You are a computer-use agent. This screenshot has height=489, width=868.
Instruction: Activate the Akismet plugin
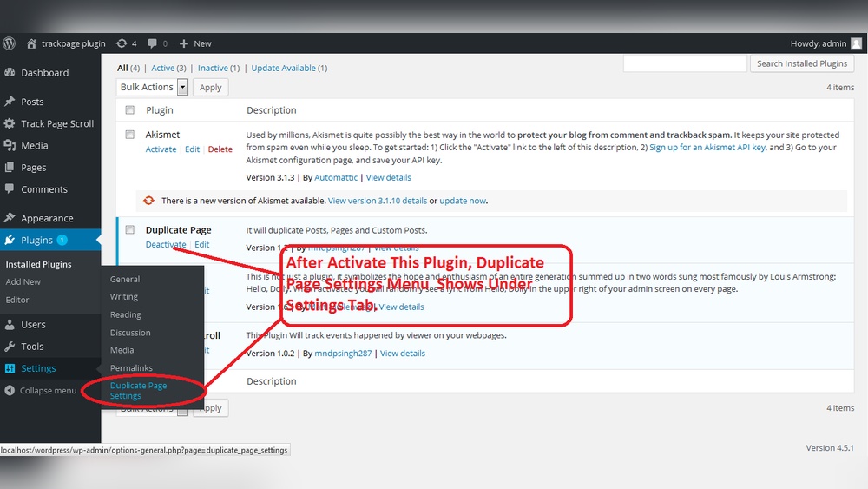(x=161, y=149)
